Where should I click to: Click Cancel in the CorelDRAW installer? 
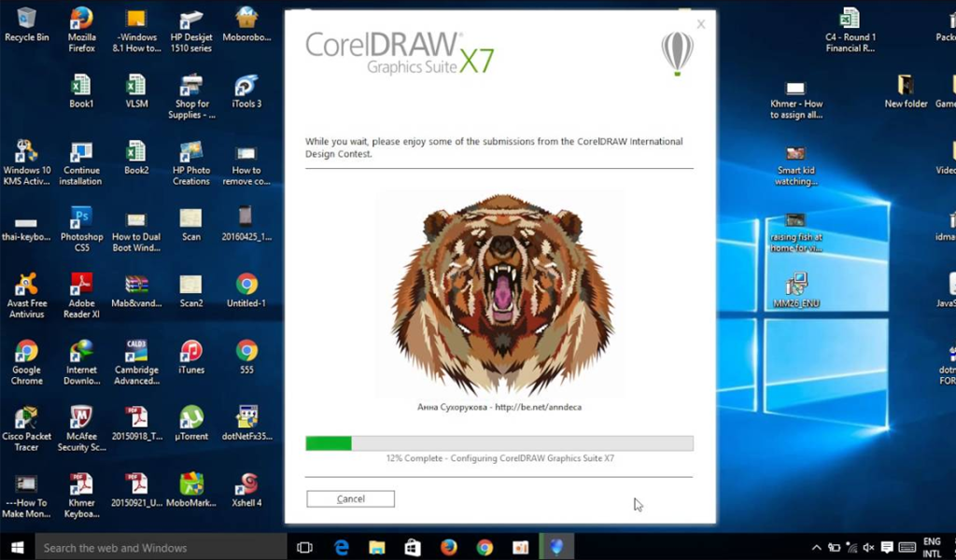tap(351, 498)
